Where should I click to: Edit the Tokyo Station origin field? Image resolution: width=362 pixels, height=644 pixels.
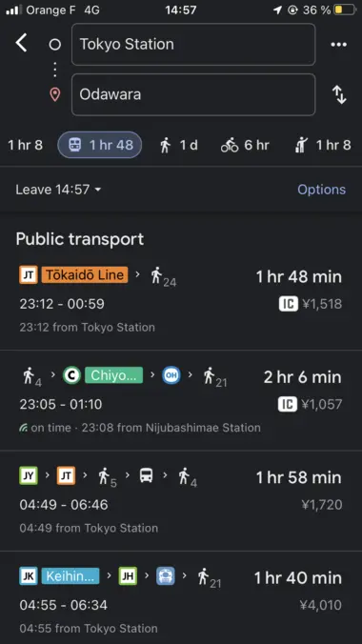[x=193, y=45]
